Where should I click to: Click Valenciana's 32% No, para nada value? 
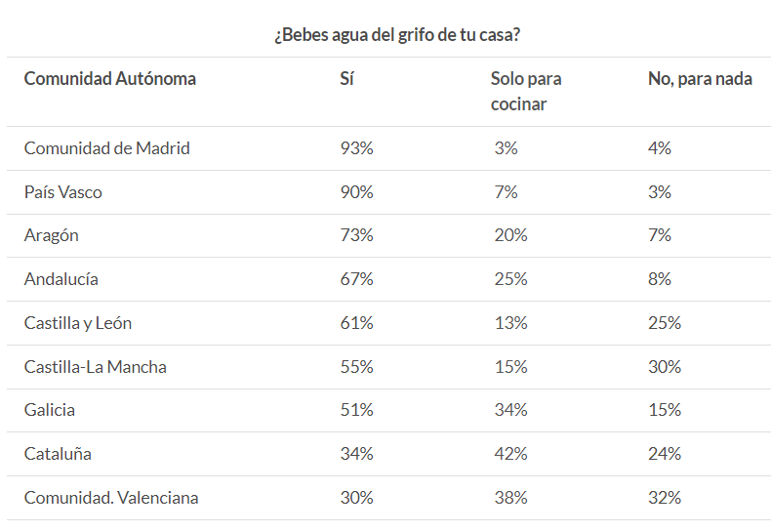(x=665, y=498)
